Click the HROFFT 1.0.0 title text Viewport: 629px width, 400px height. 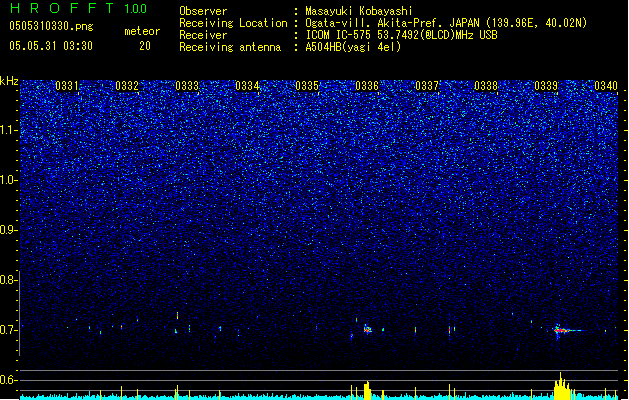(78, 8)
